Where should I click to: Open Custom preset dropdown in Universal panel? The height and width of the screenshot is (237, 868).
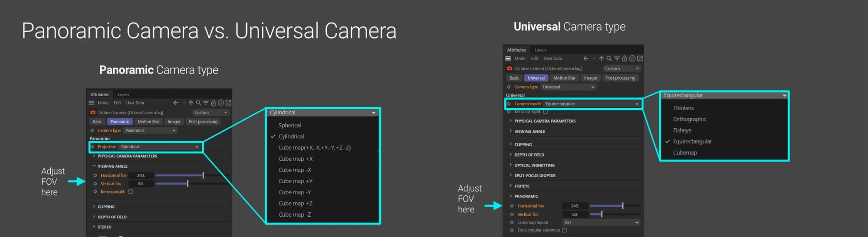pyautogui.click(x=622, y=68)
